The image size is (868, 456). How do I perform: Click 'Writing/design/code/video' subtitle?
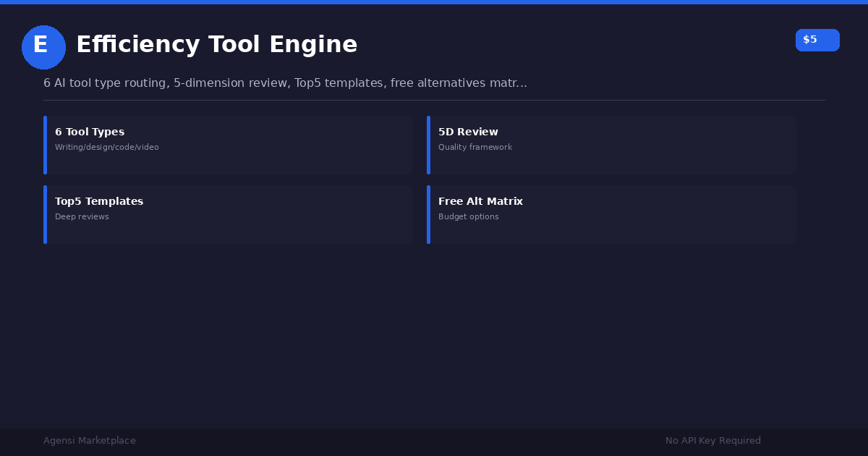pos(107,148)
